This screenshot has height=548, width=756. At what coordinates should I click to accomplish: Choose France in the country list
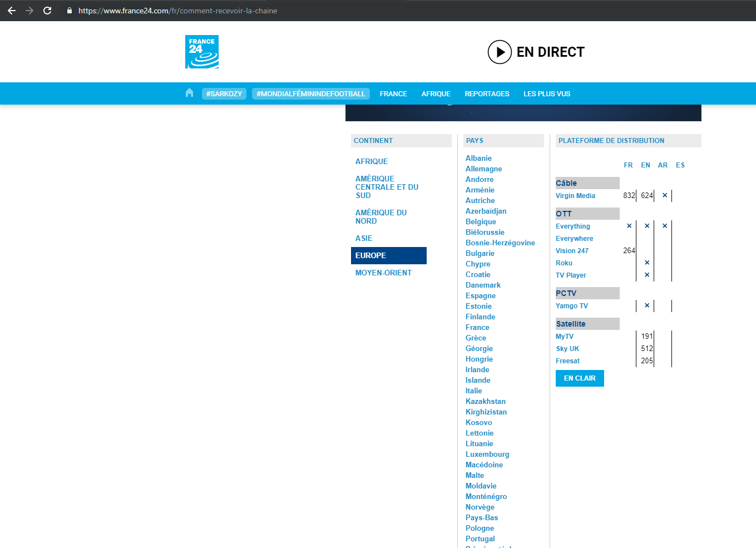point(477,327)
